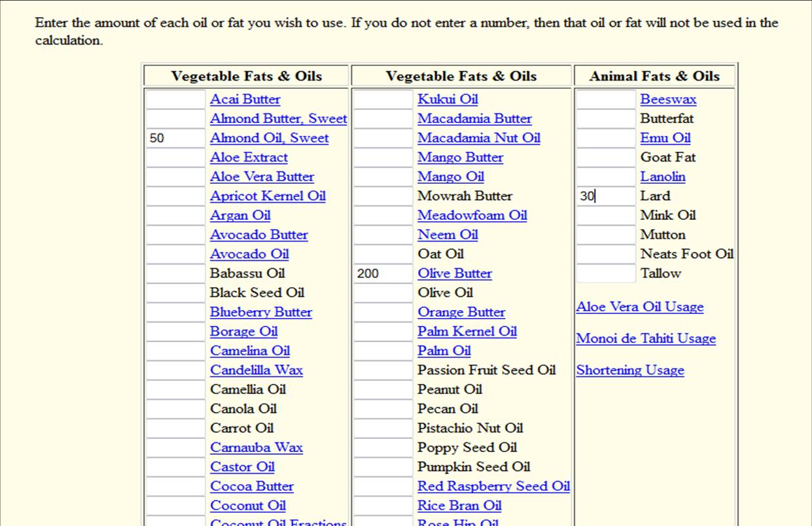
Task: Open the Olive Butter link
Action: (454, 273)
